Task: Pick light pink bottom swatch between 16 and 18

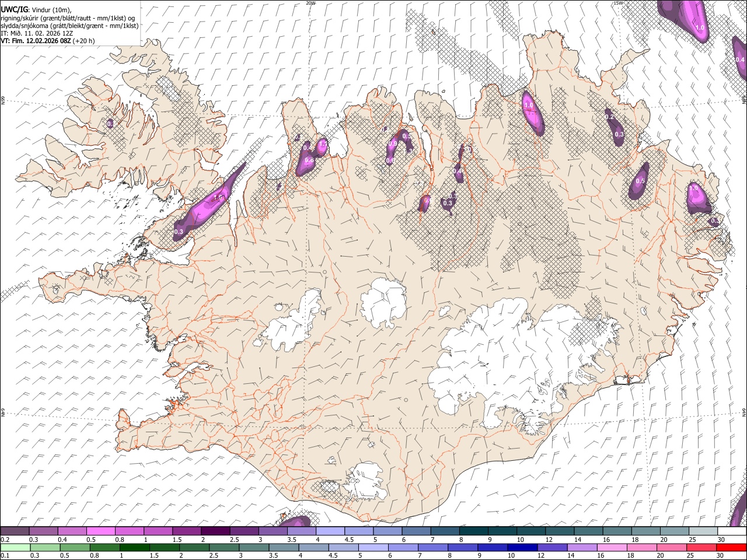Action: [613, 547]
